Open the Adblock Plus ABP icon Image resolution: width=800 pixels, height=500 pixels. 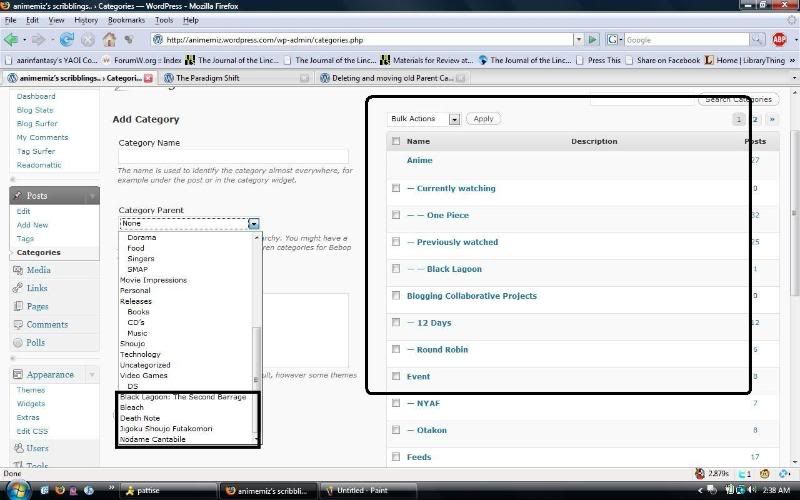[x=779, y=39]
